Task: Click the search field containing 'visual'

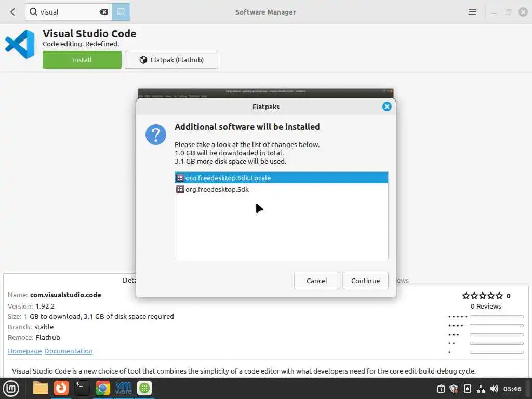Action: tap(68, 12)
